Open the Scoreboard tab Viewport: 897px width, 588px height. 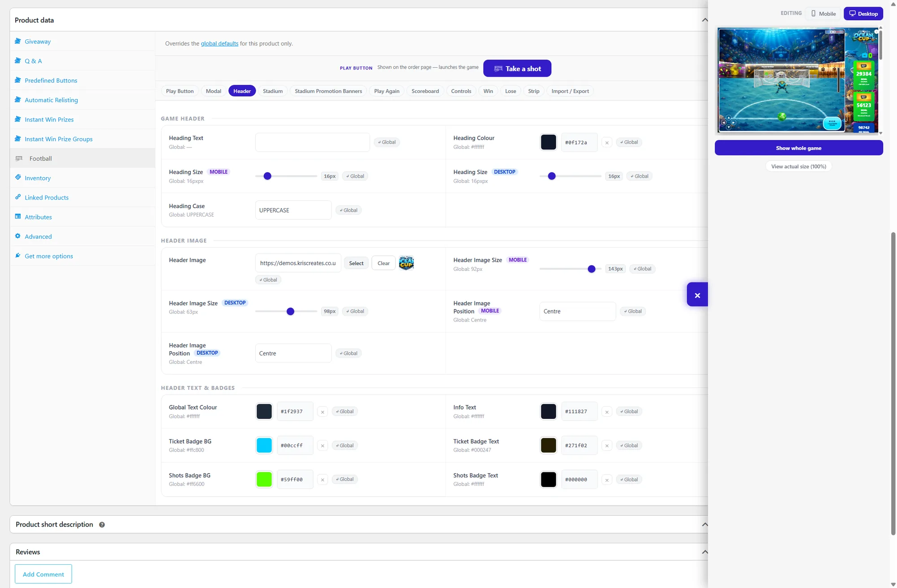425,91
